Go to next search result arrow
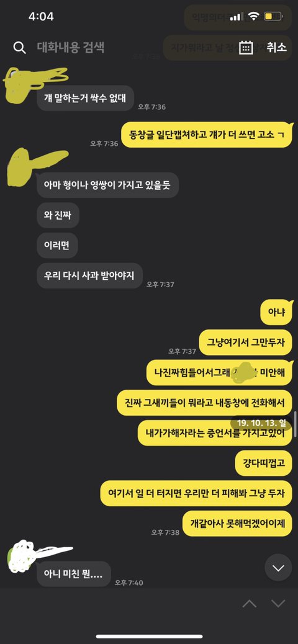This screenshot has height=644, width=298. [x=278, y=603]
